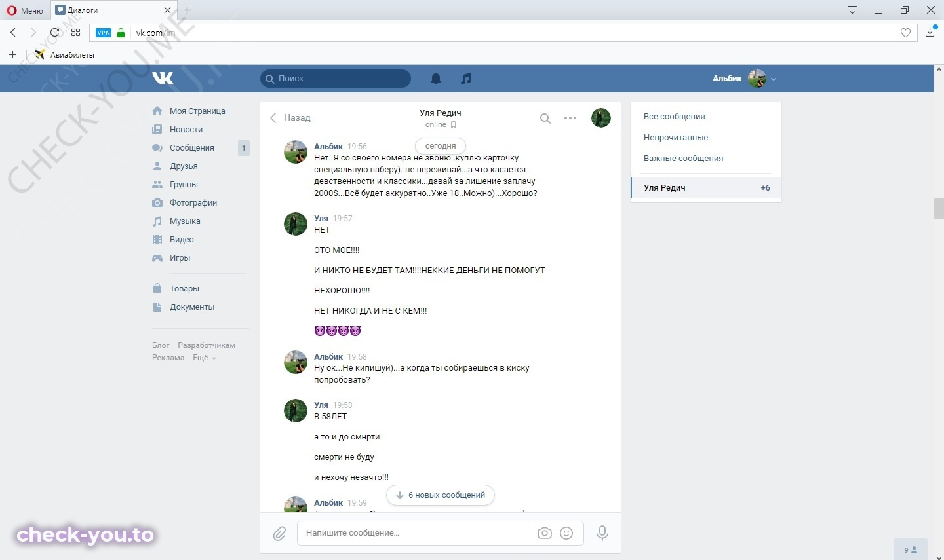The height and width of the screenshot is (560, 944).
Task: Click the VK logo in the header
Action: [163, 79]
